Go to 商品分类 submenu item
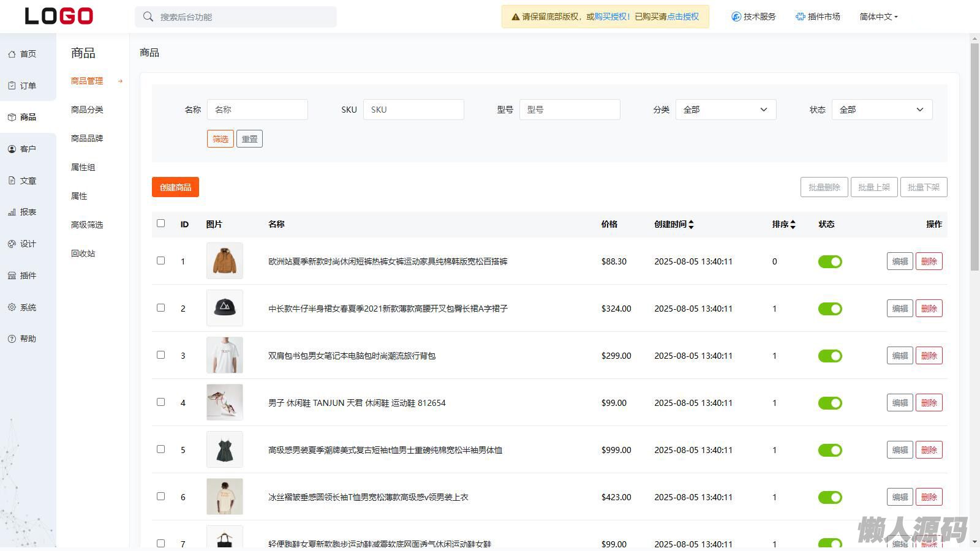Image resolution: width=980 pixels, height=551 pixels. 87,110
